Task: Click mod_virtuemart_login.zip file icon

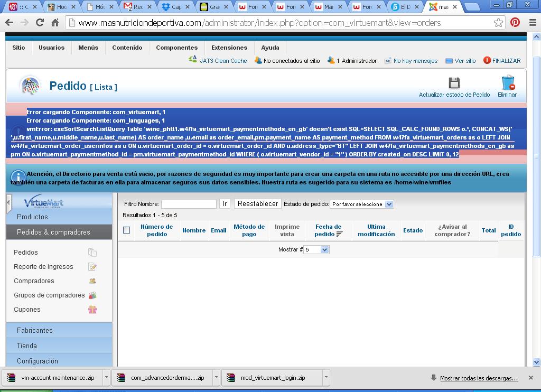Action: pos(230,378)
